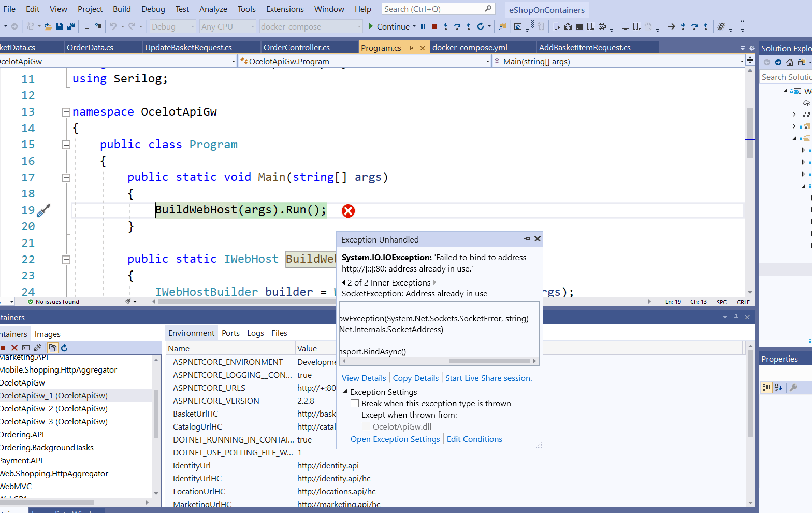Click Open Exception Settings link
Viewport: 812px width, 513px height.
point(395,439)
